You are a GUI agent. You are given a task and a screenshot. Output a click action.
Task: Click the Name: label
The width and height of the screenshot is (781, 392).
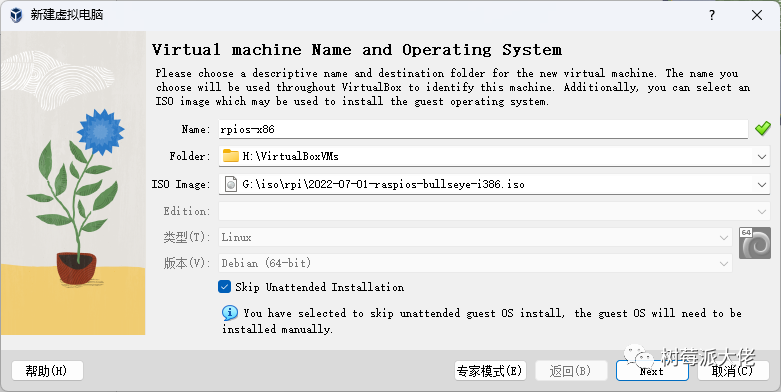point(196,130)
